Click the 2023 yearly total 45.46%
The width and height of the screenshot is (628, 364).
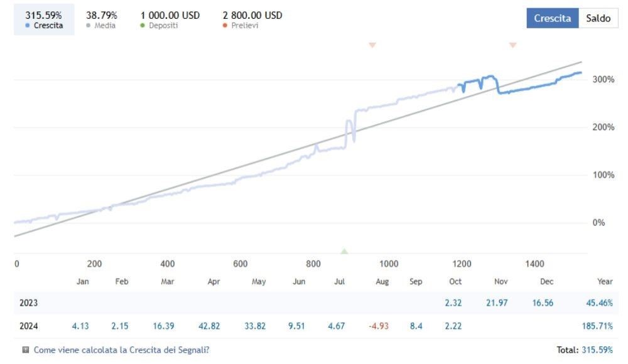pos(599,302)
